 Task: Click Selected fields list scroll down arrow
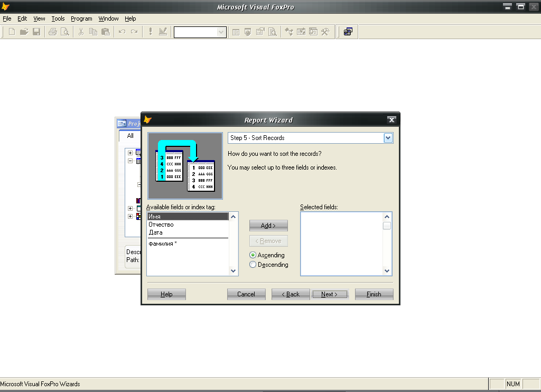(x=387, y=271)
